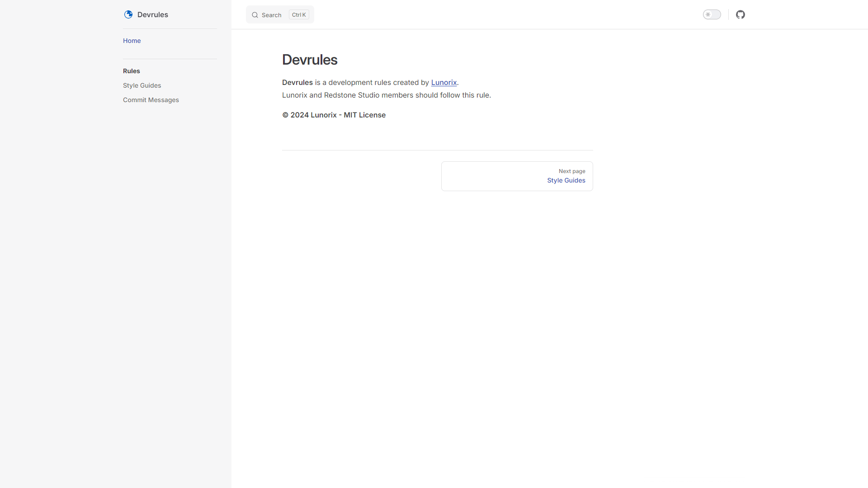Viewport: 868px width, 488px height.
Task: Click the Devrules globe logo icon
Action: pos(128,14)
